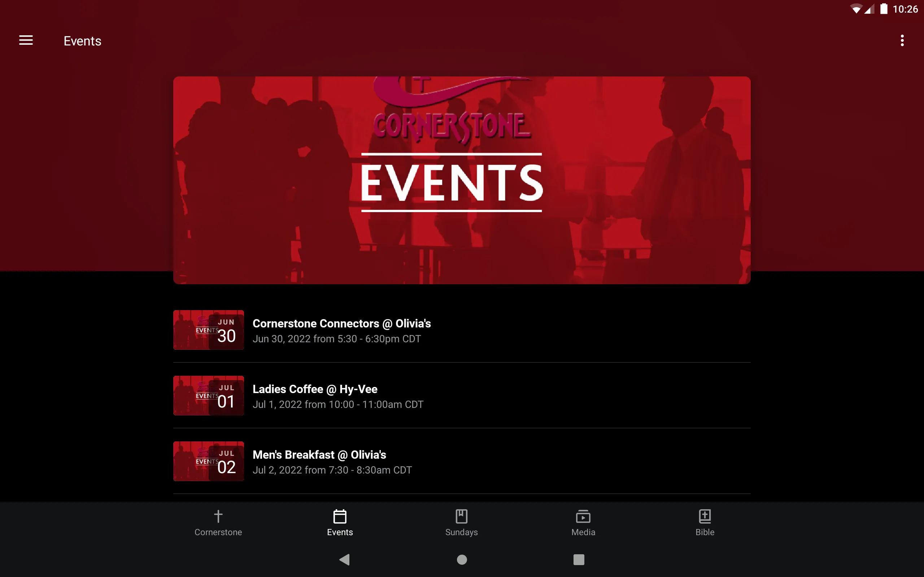Tap the back navigation arrow icon
The image size is (924, 577).
(x=345, y=560)
